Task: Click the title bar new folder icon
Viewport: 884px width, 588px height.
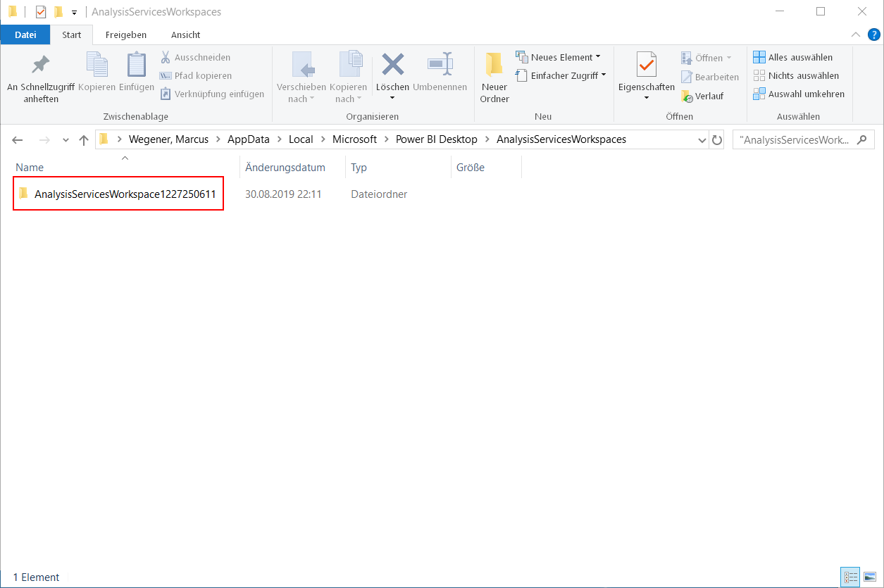Action: click(58, 12)
